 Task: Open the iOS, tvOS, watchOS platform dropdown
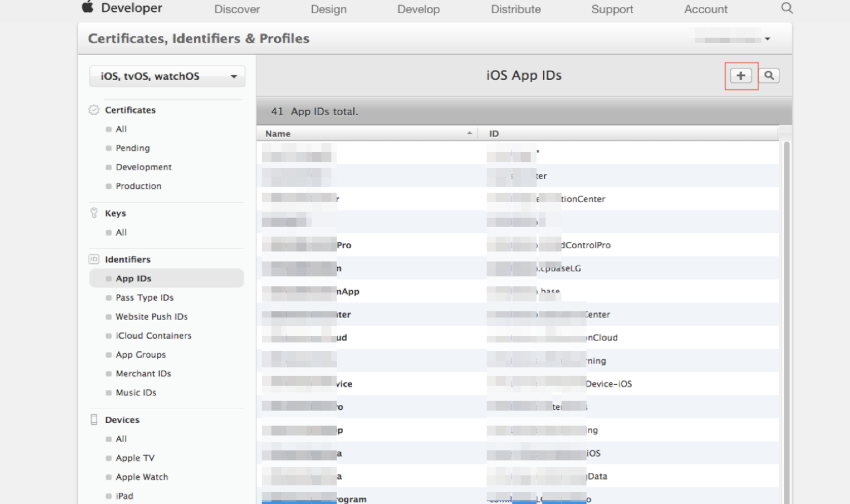167,77
